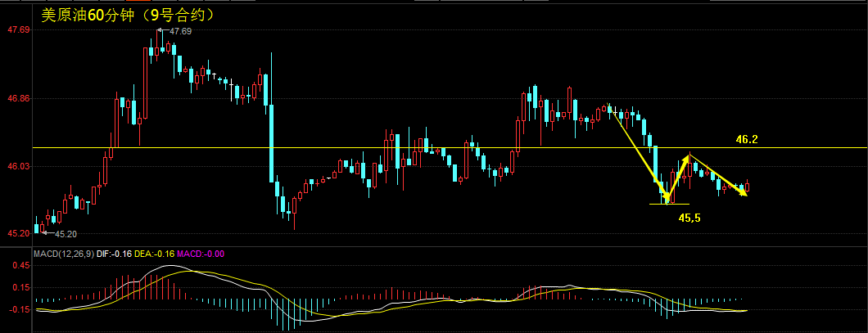The height and width of the screenshot is (333, 868).
Task: Click the yellow 45.5 support label
Action: click(x=689, y=218)
